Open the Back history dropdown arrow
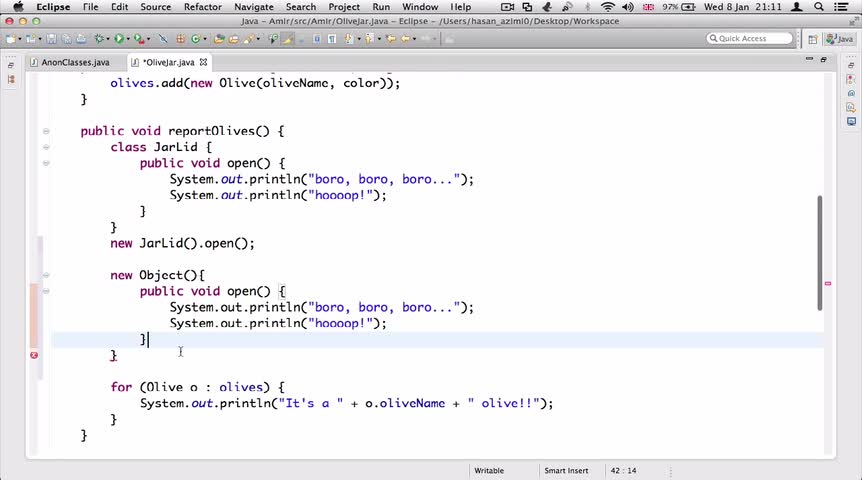Screen dimensions: 862x480 pyautogui.click(x=415, y=39)
